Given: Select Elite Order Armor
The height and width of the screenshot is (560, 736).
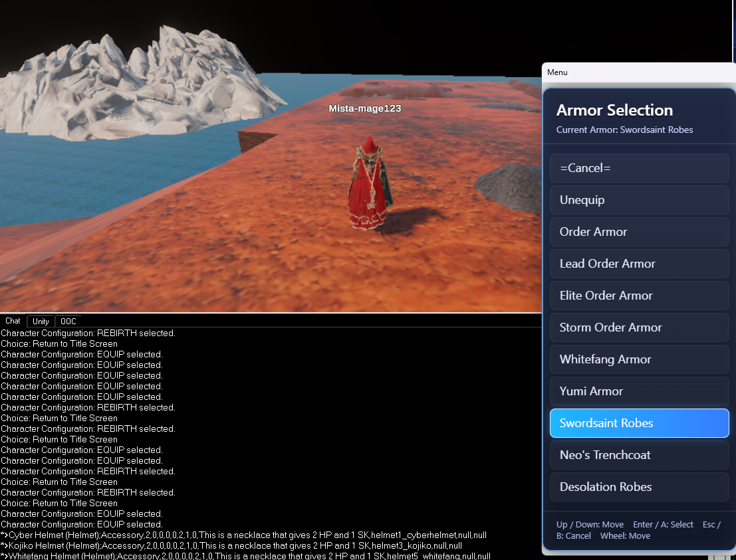Looking at the screenshot, I should 640,296.
